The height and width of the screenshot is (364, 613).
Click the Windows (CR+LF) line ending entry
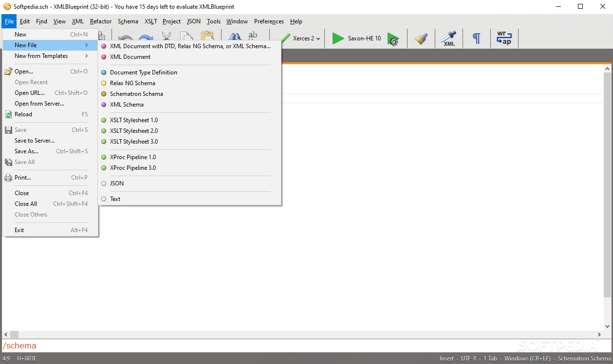[528, 359]
